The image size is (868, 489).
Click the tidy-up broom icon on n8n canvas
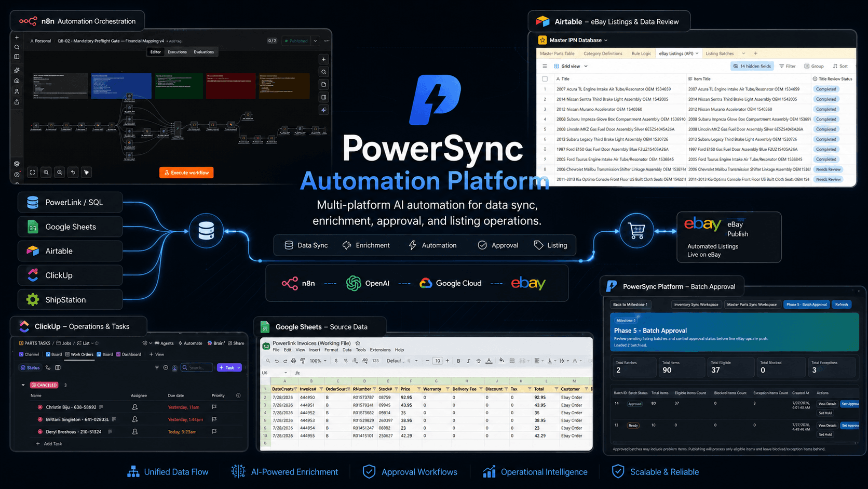click(x=87, y=172)
